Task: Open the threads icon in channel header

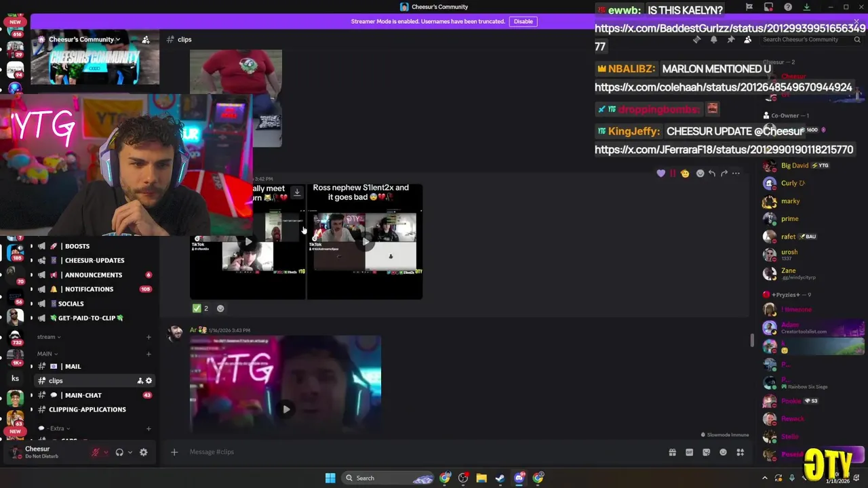Action: click(x=696, y=39)
